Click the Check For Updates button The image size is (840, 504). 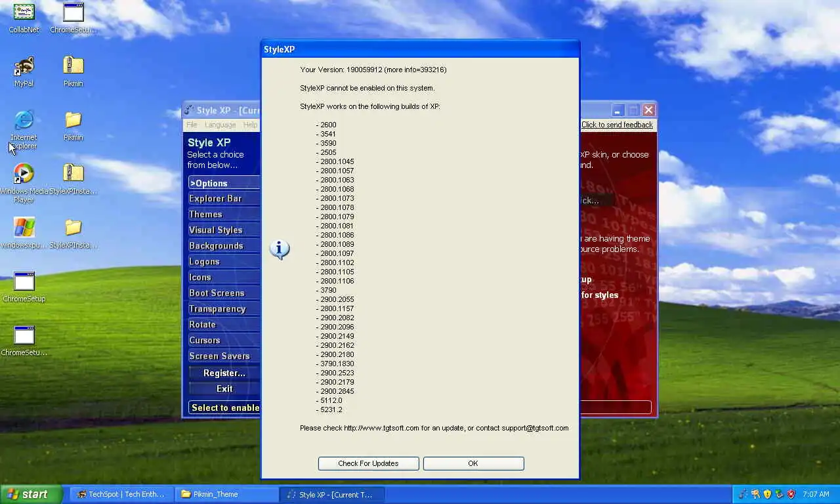tap(368, 463)
